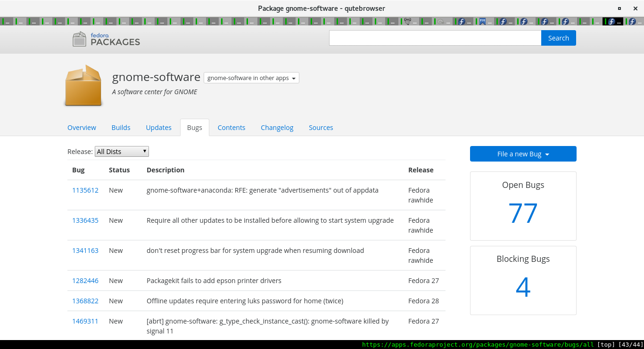Open the Release 'All Dists' combo box
Viewport: 644px width, 349px height.
click(122, 151)
